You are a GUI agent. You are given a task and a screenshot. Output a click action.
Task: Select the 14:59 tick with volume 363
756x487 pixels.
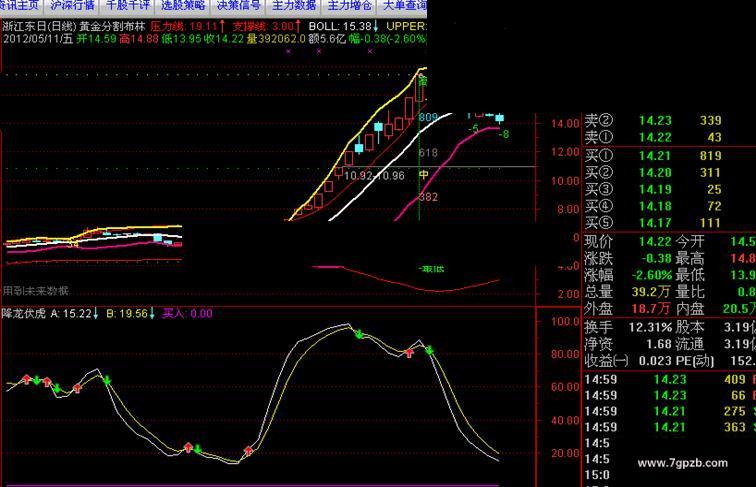[x=670, y=427]
